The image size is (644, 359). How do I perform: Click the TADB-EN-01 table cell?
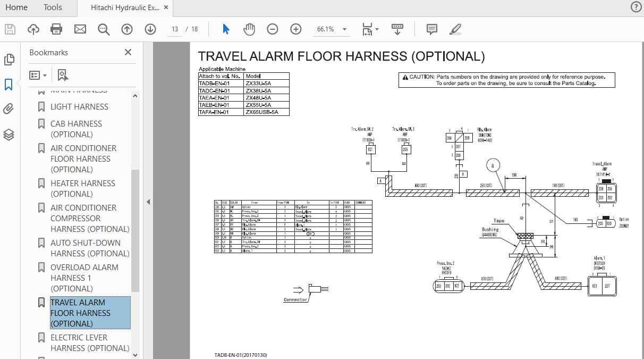point(221,84)
